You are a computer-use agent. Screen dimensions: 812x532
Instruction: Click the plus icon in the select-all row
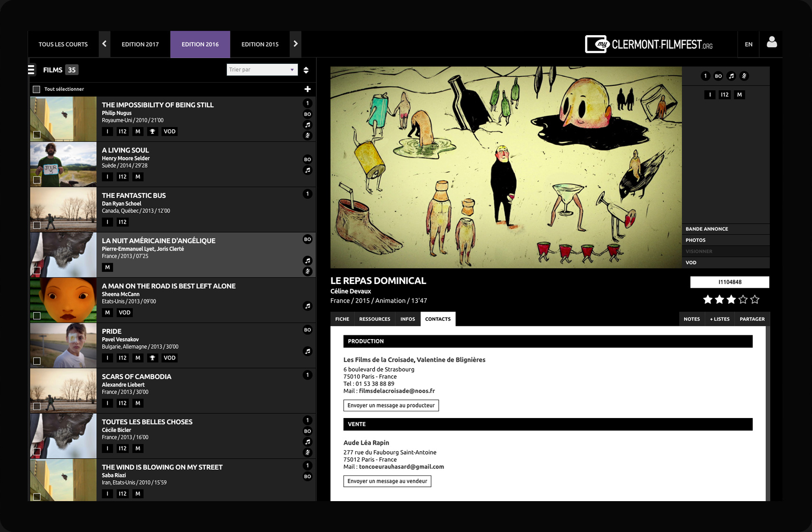coord(308,89)
